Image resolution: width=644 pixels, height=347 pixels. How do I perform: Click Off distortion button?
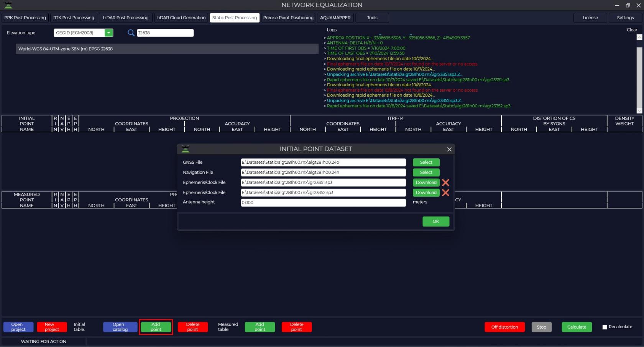click(504, 327)
